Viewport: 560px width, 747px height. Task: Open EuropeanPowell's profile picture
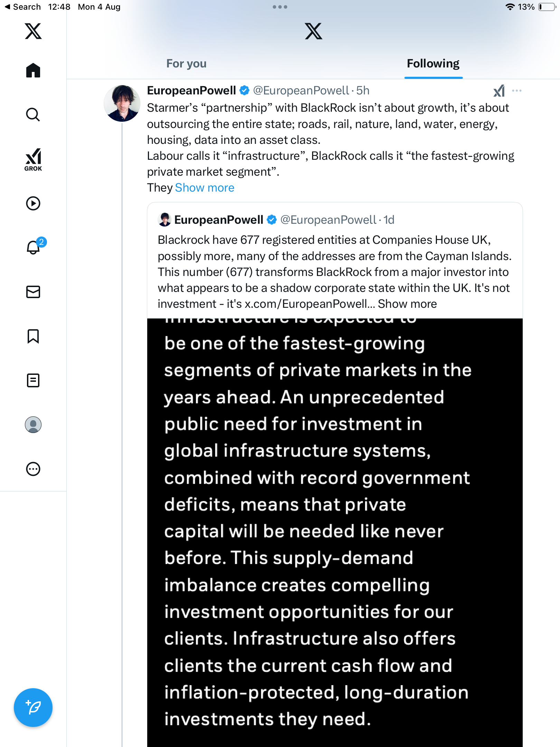tap(122, 103)
